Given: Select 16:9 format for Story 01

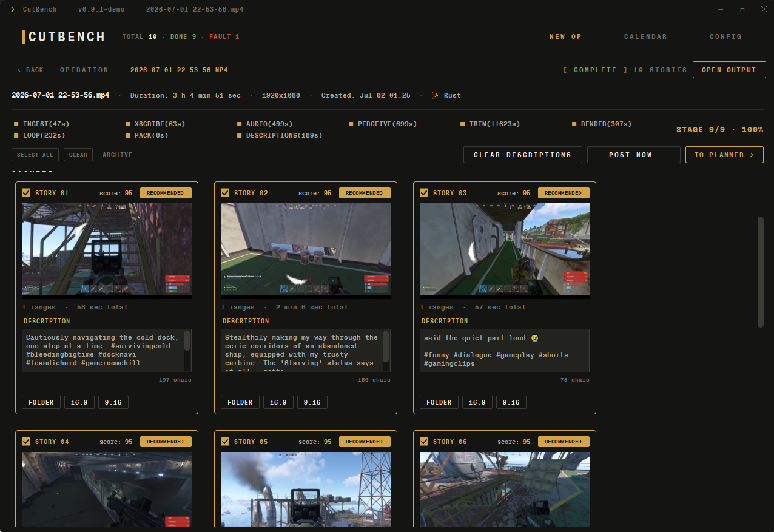Looking at the screenshot, I should click(79, 402).
